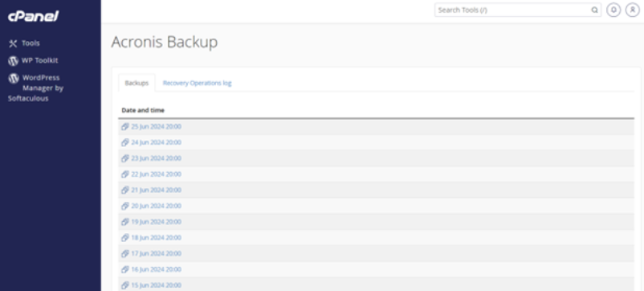Open the 16 Jun 2024 20:00 backup

[x=156, y=269]
